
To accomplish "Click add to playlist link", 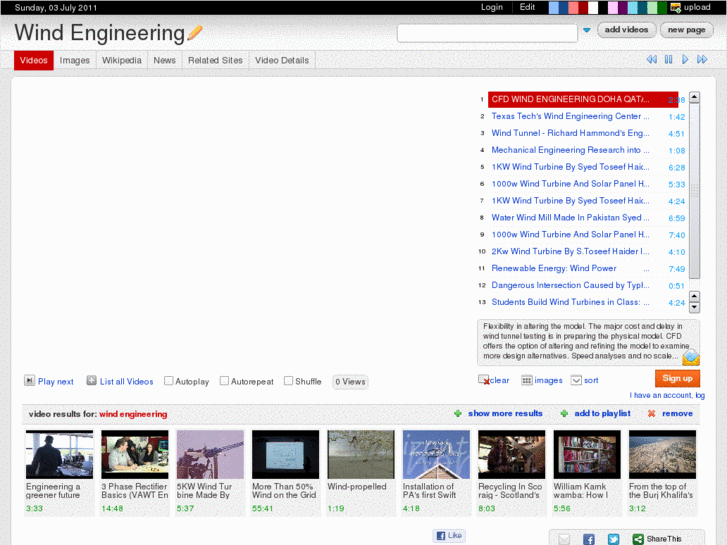I will point(602,413).
